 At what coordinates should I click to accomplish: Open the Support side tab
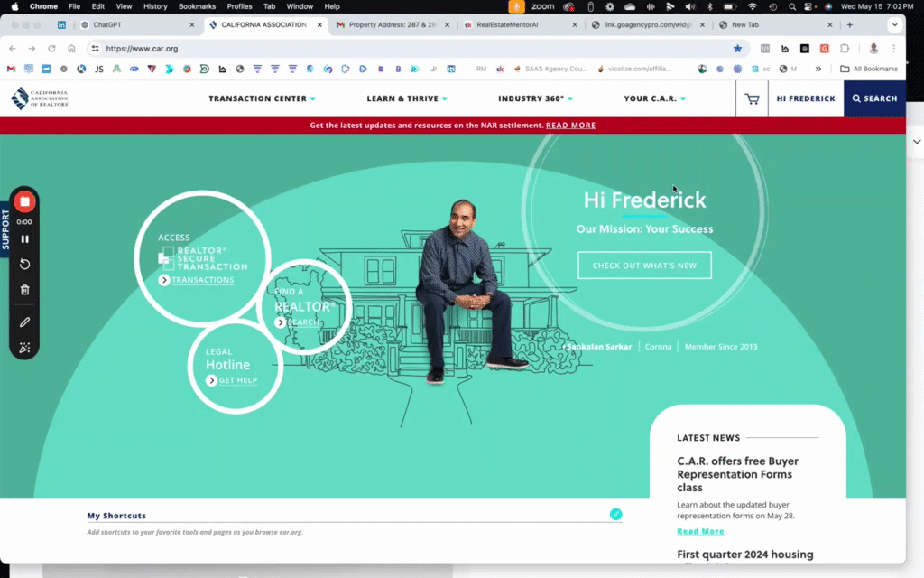coord(5,229)
